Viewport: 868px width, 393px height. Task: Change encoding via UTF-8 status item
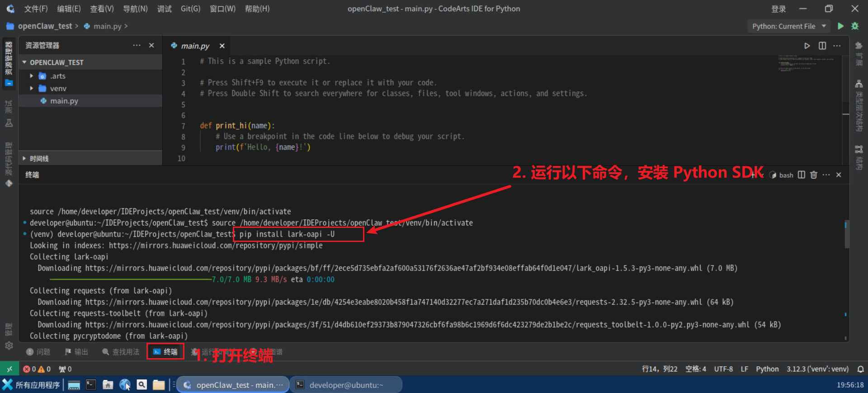(x=723, y=369)
